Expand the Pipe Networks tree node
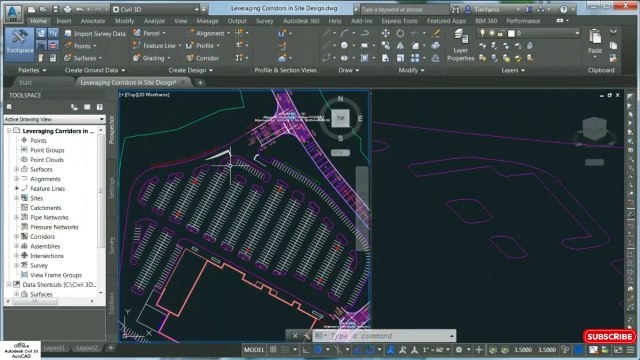 [x=17, y=218]
